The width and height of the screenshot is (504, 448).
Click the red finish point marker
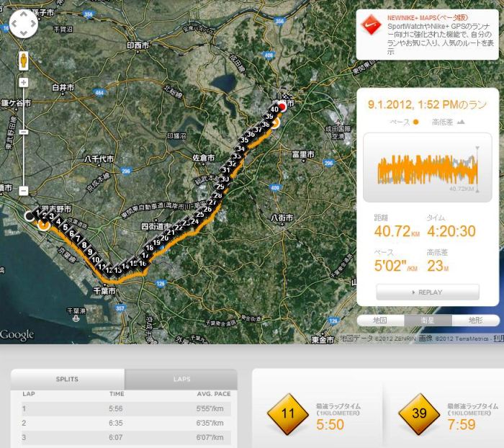pos(282,107)
